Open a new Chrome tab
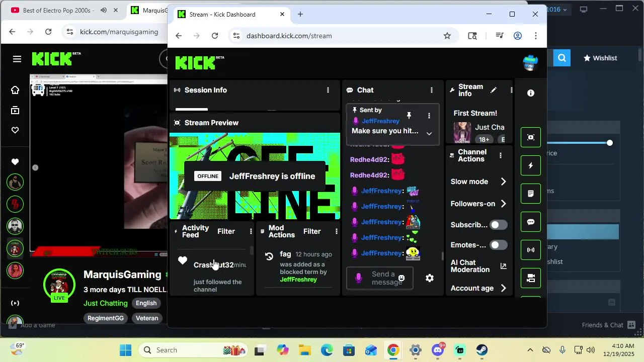The height and width of the screenshot is (362, 644). (300, 14)
